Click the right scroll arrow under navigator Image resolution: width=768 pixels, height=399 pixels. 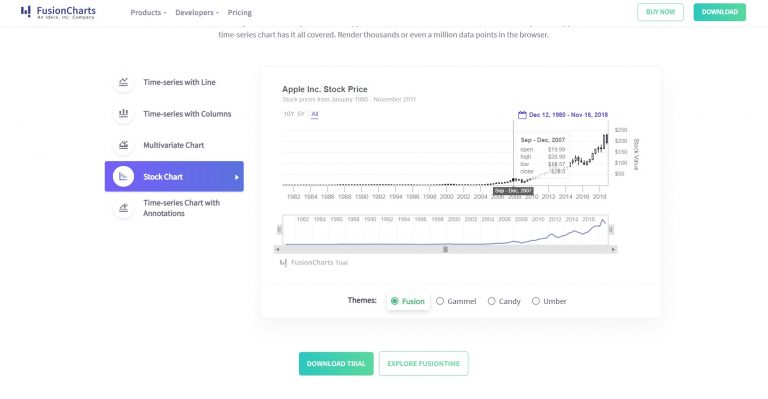point(613,249)
